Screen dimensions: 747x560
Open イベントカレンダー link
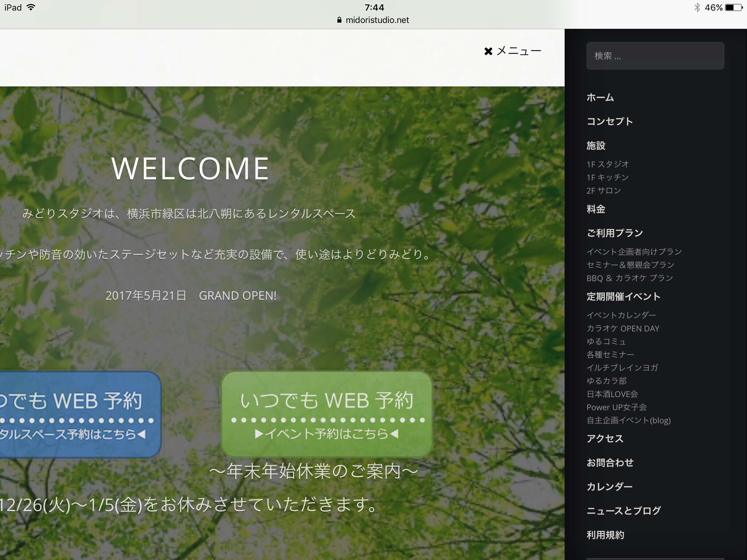(621, 315)
